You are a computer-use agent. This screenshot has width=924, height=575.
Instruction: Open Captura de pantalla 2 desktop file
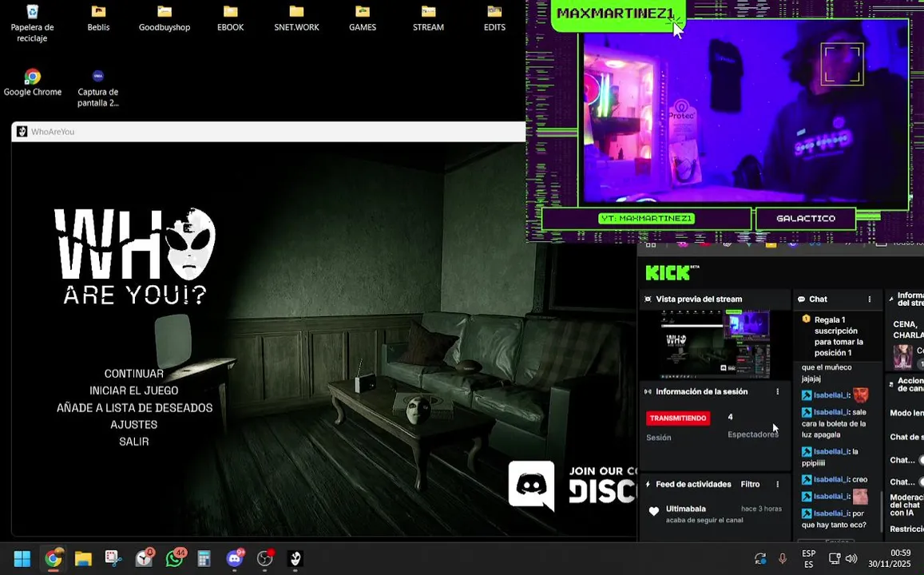[97, 89]
